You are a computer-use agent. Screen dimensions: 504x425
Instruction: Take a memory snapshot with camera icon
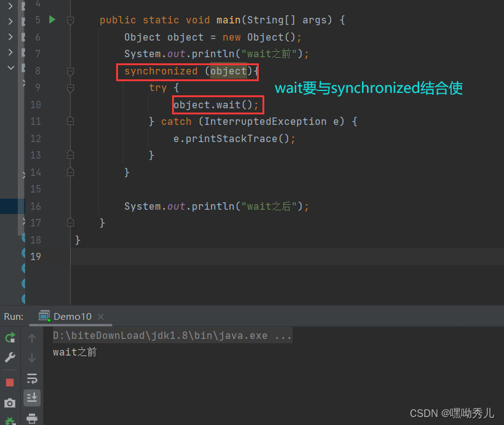click(x=9, y=403)
